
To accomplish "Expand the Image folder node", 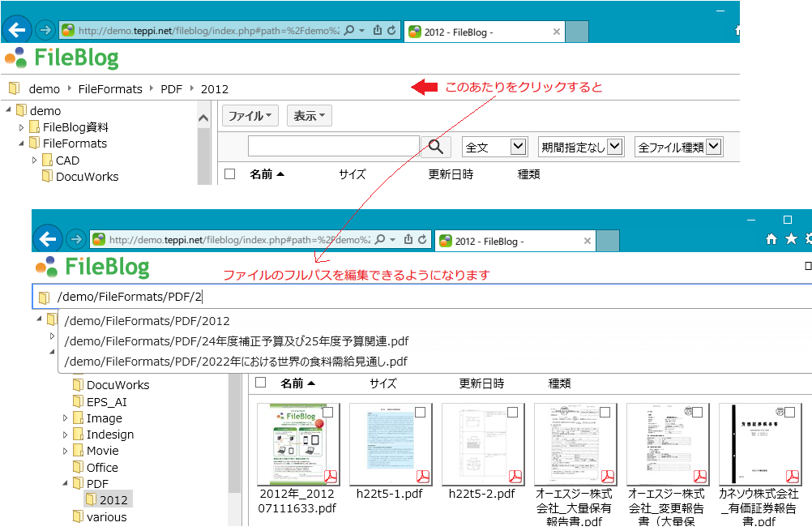I will [x=65, y=418].
